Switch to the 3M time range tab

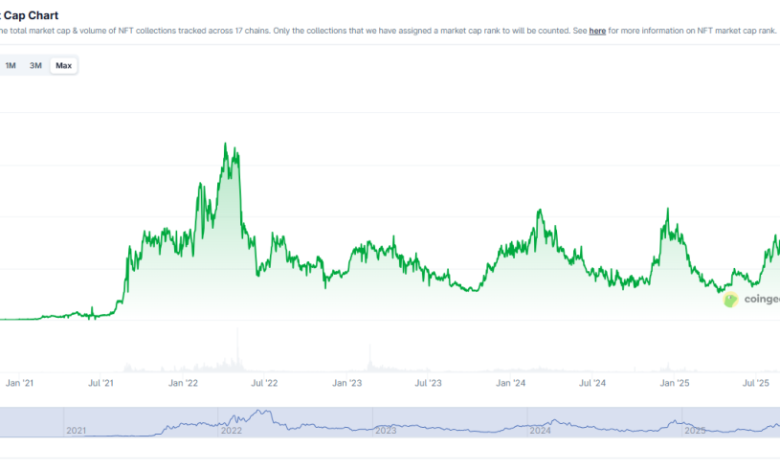point(36,66)
